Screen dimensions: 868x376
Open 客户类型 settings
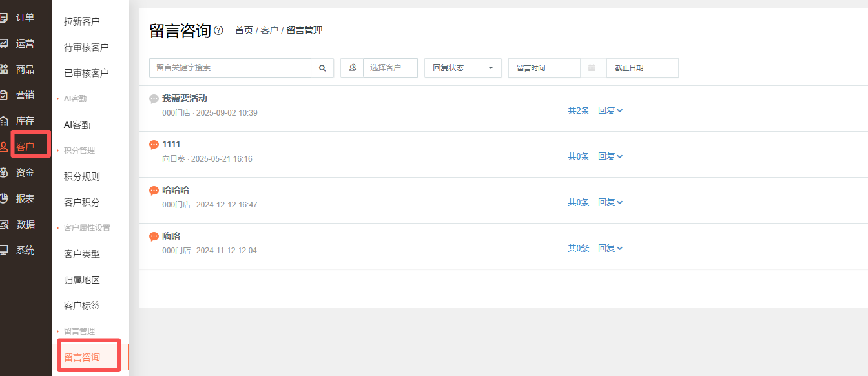[x=82, y=254]
